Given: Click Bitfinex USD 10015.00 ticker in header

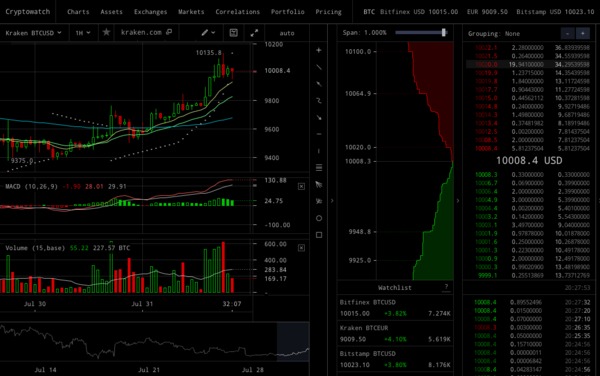Looking at the screenshot, I should [x=419, y=12].
